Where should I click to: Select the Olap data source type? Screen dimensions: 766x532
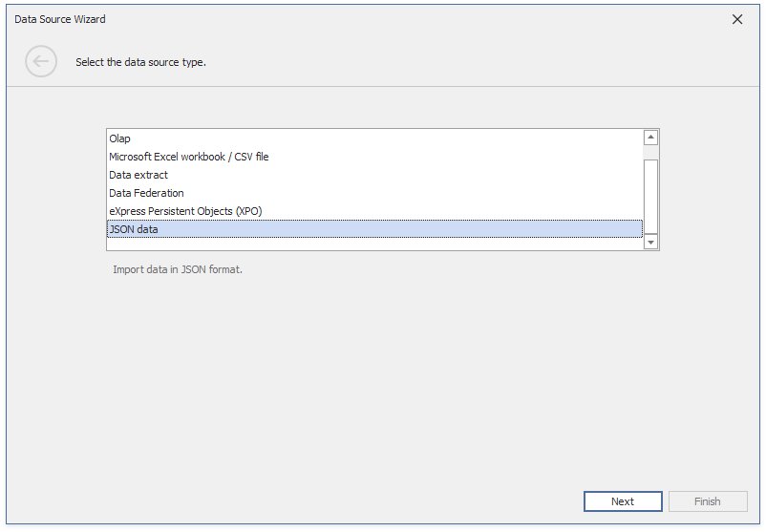[119, 138]
